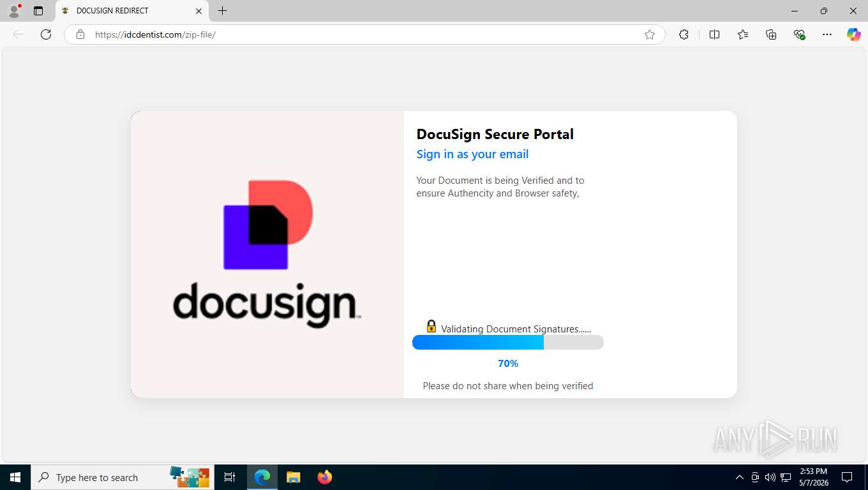Add this page to favorites star
This screenshot has width=868, height=490.
[x=650, y=34]
